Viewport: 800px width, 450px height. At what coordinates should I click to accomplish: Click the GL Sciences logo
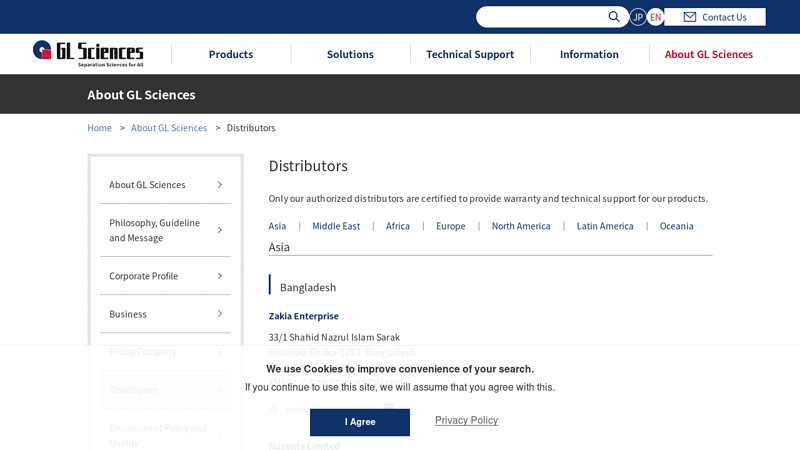(88, 54)
